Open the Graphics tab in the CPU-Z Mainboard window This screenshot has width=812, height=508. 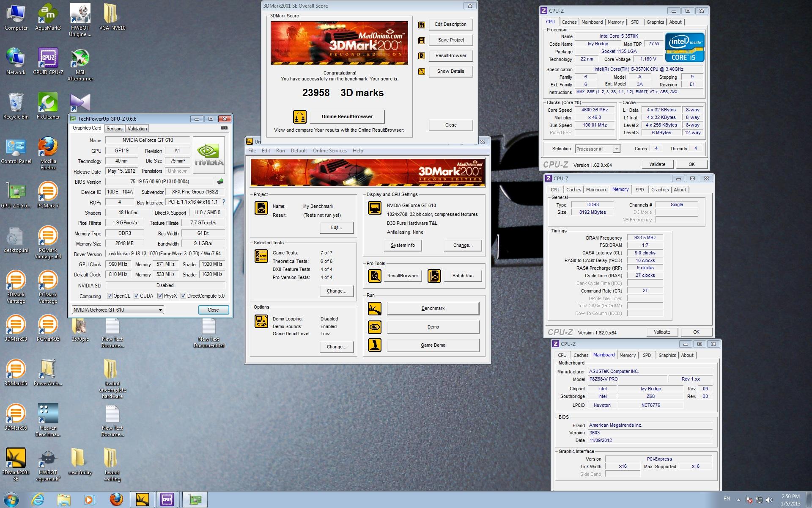click(x=667, y=355)
